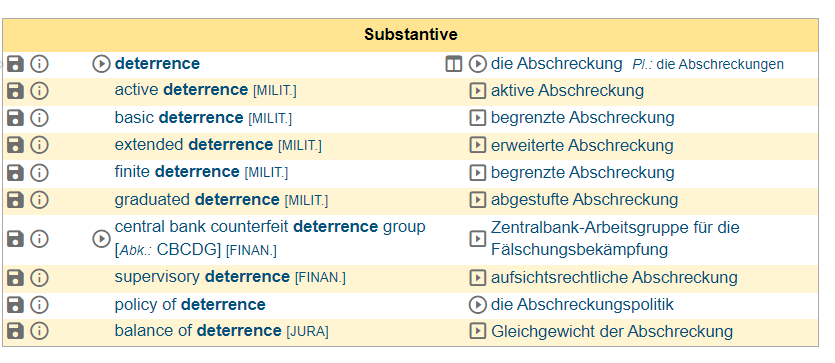
Task: Play German audio for 'die Abschreckungspolitik'
Action: [478, 305]
